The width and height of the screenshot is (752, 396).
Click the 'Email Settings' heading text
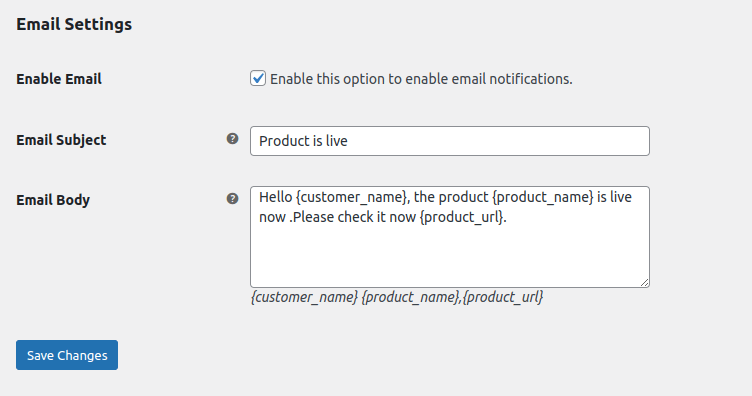[x=74, y=24]
